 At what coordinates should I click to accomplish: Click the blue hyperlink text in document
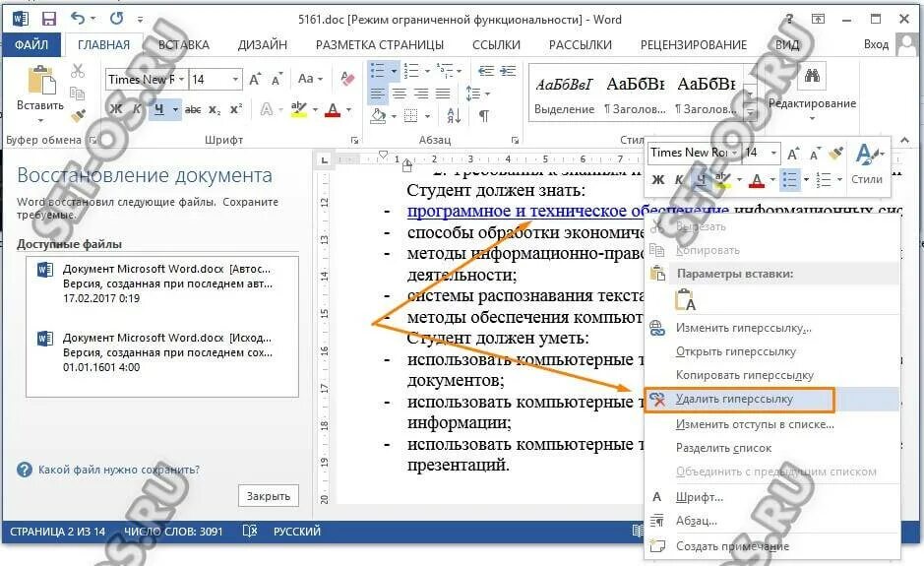pyautogui.click(x=568, y=211)
